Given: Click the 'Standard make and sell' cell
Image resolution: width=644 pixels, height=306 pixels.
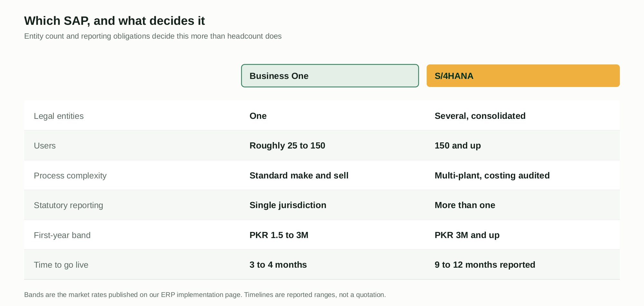Looking at the screenshot, I should tap(299, 176).
